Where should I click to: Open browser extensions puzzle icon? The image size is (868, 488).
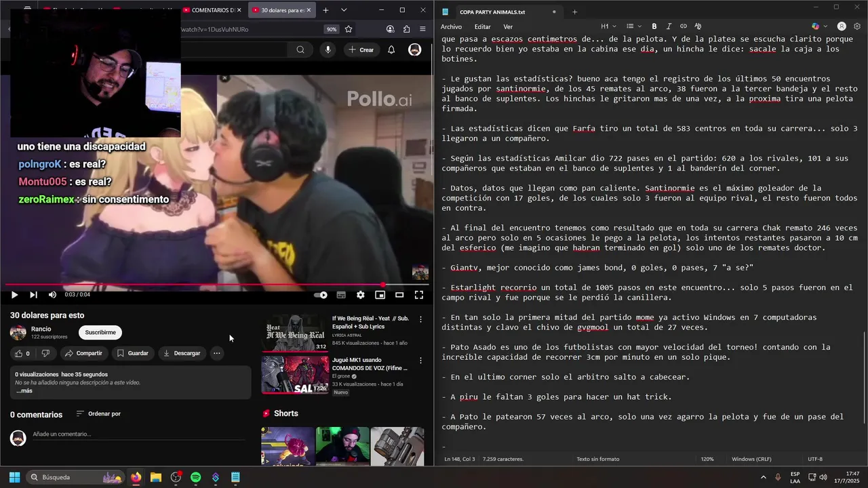(406, 29)
